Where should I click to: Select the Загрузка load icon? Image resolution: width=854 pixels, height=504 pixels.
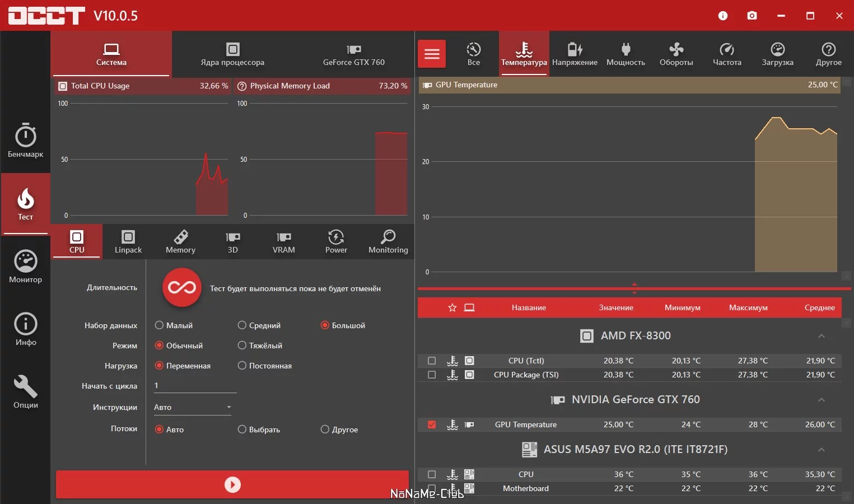pos(777,54)
